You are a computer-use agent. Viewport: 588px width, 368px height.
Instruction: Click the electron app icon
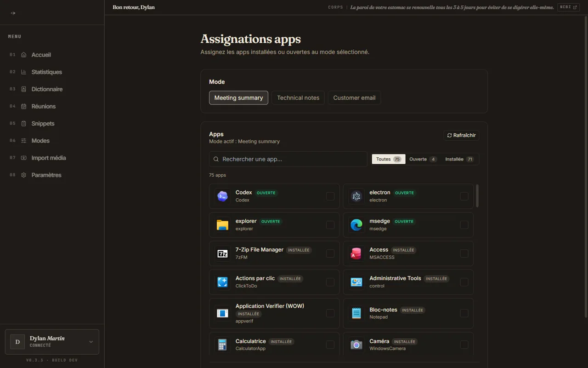[356, 196]
